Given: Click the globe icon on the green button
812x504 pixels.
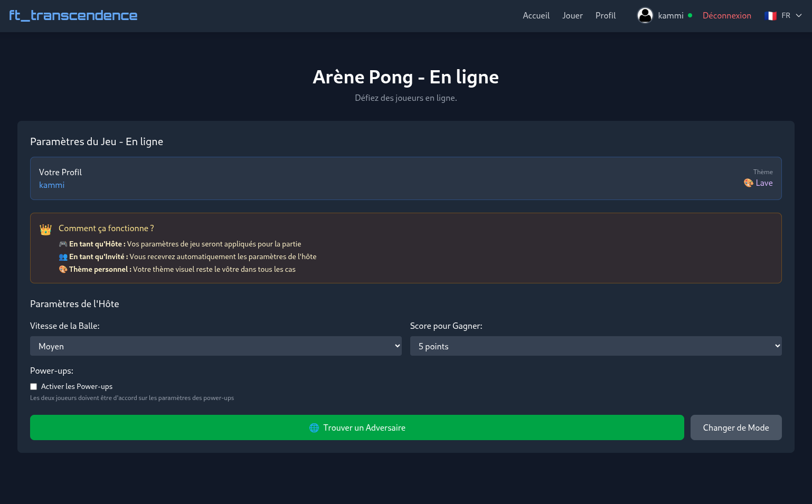Looking at the screenshot, I should (x=314, y=428).
